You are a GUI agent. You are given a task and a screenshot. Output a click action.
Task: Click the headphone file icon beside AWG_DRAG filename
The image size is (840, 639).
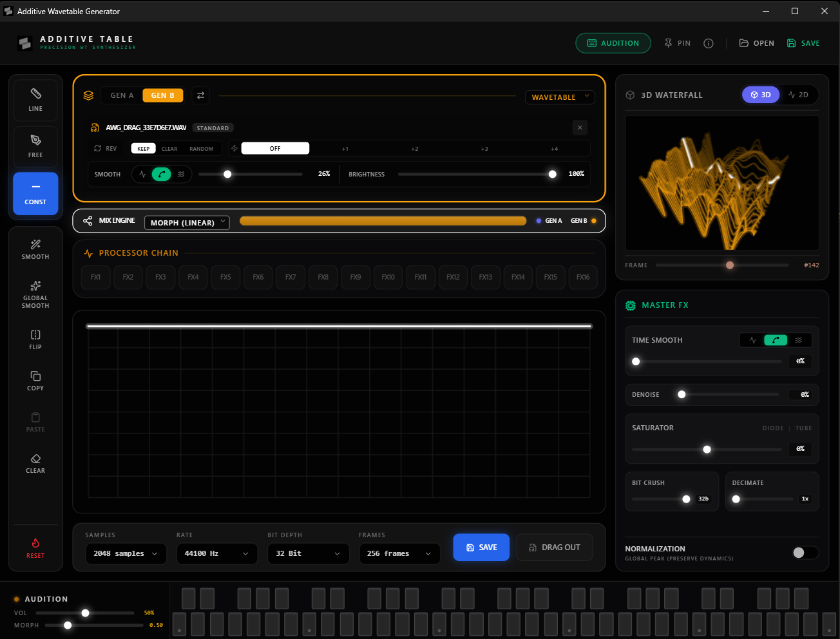click(95, 128)
